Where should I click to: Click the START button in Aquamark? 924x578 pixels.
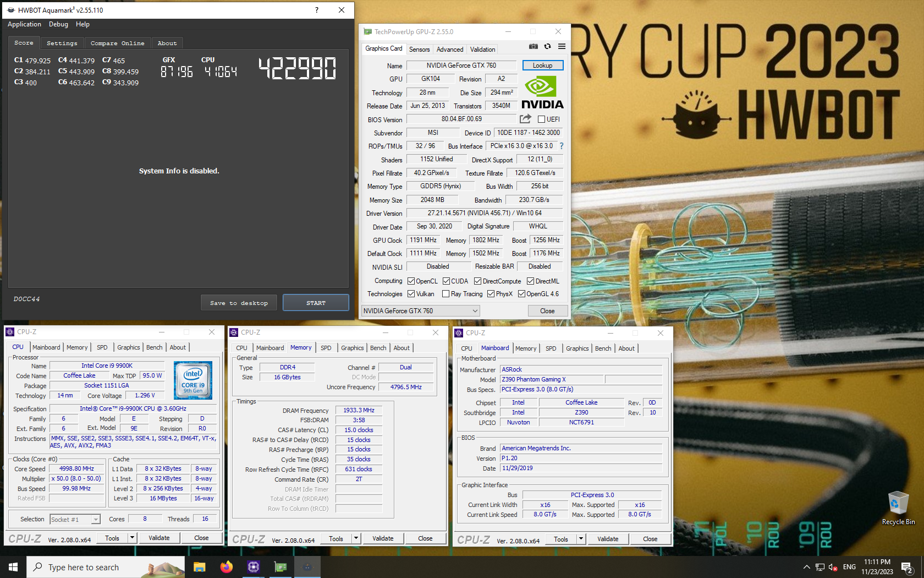point(316,303)
